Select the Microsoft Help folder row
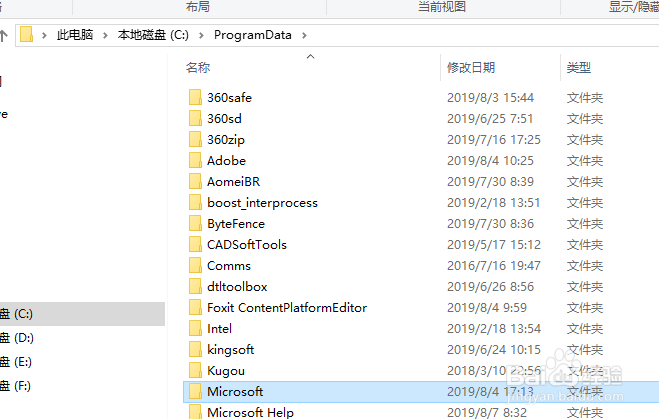Viewport: 659px width, 419px height. [421, 412]
